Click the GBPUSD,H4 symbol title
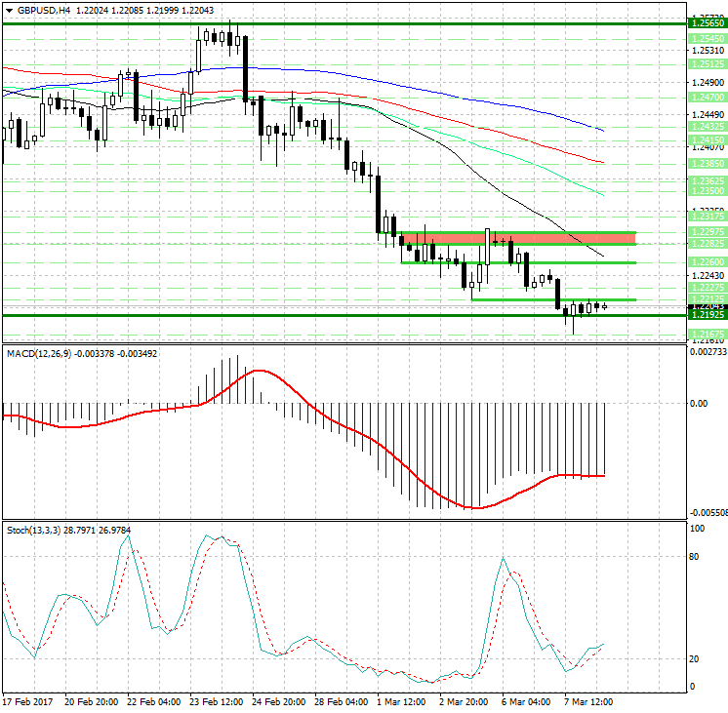The height and width of the screenshot is (713, 728). pyautogui.click(x=43, y=10)
